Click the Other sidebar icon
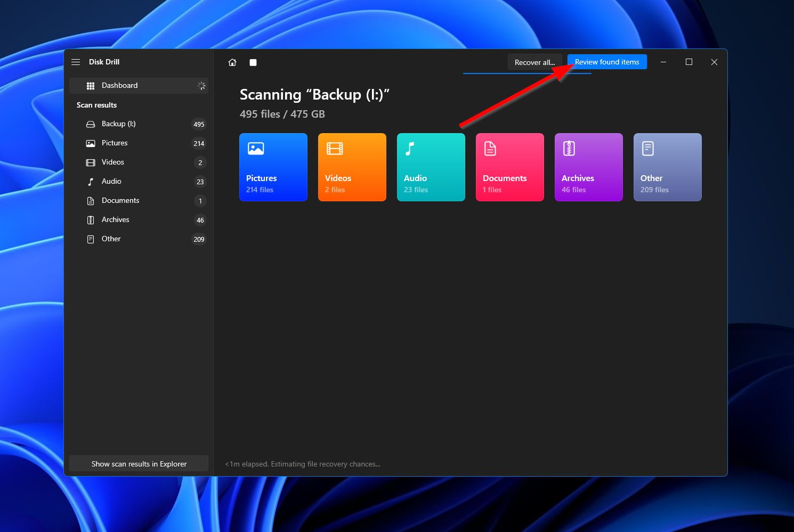 (x=91, y=239)
